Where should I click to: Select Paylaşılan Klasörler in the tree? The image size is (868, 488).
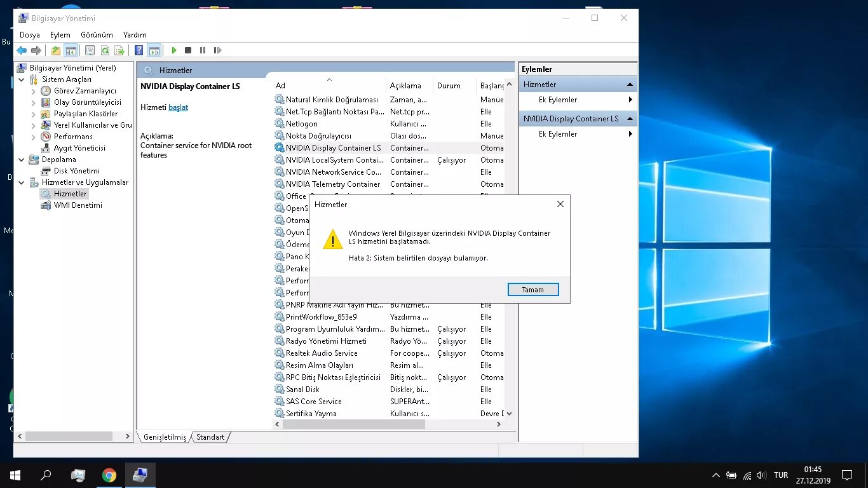coord(86,114)
